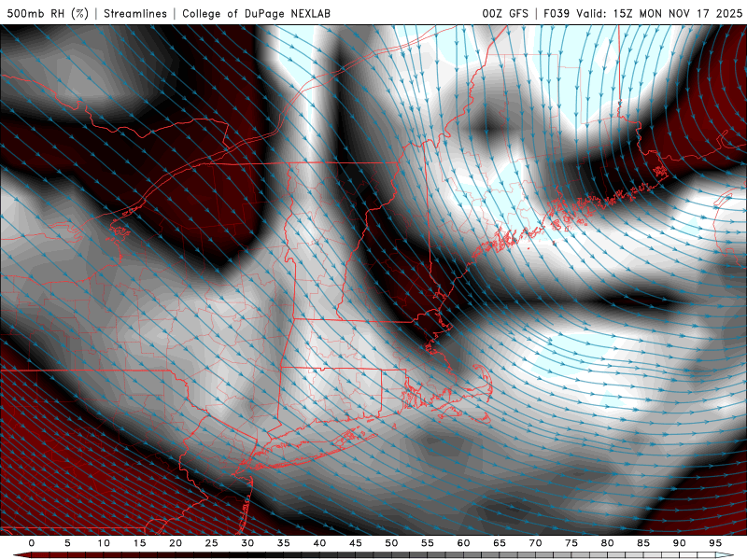Click the 35 tick label on the color scale
Image resolution: width=747 pixels, height=560 pixels.
[284, 543]
